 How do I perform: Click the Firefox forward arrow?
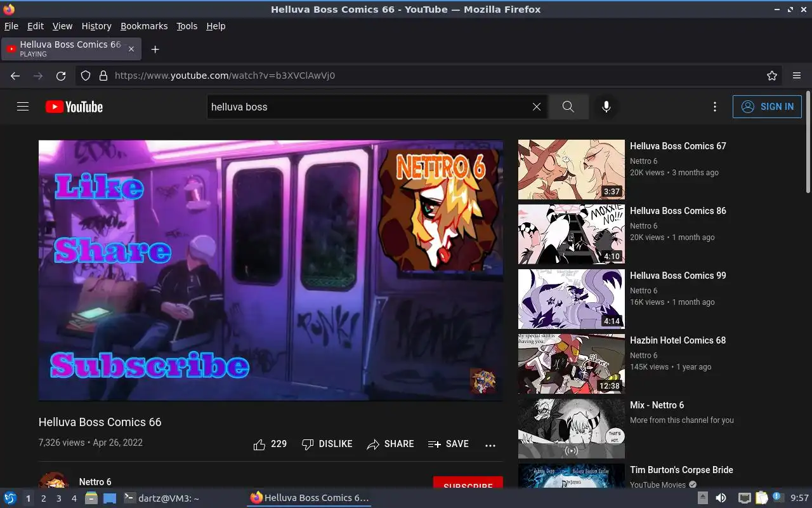tap(38, 76)
